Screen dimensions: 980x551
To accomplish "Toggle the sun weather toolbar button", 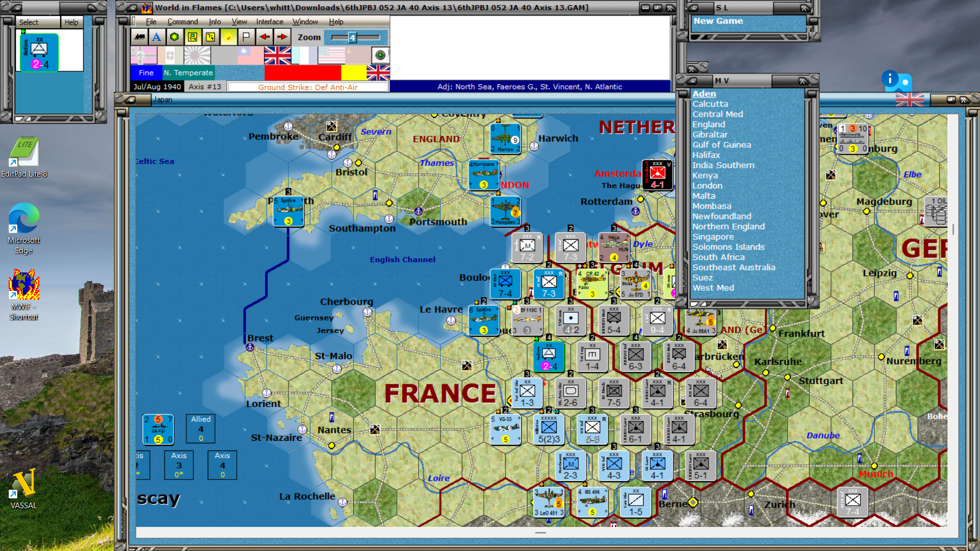I will pos(228,37).
